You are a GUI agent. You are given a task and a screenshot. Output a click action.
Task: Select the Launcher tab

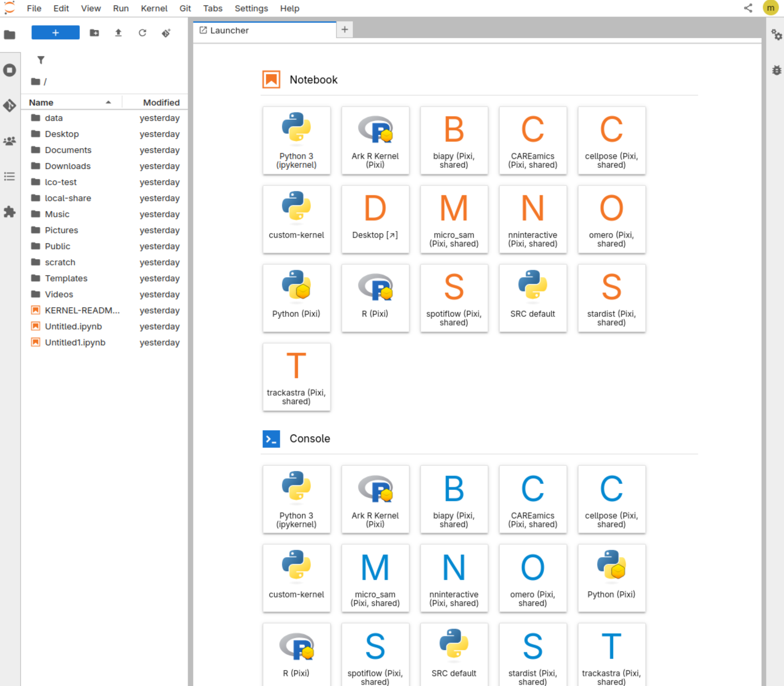[265, 30]
